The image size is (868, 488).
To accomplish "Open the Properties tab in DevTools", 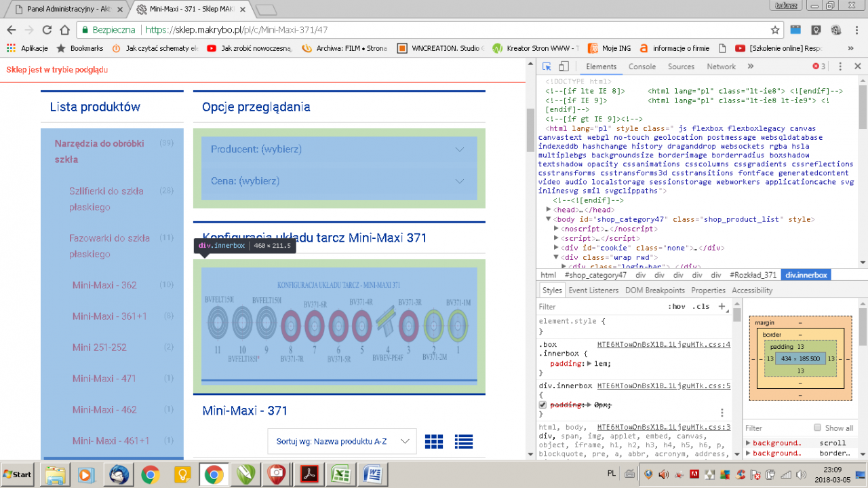I will click(708, 290).
